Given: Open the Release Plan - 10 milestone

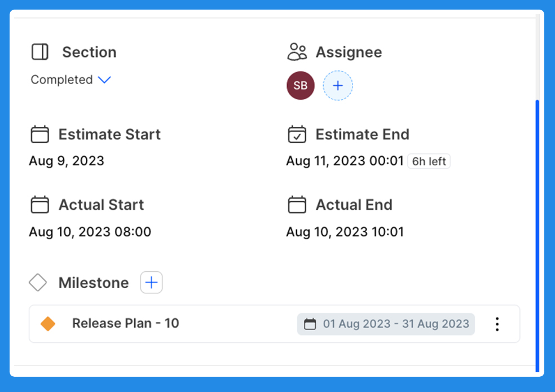Looking at the screenshot, I should (x=125, y=324).
